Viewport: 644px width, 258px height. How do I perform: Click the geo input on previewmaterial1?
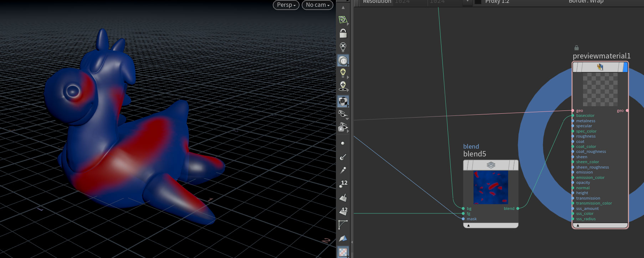573,110
